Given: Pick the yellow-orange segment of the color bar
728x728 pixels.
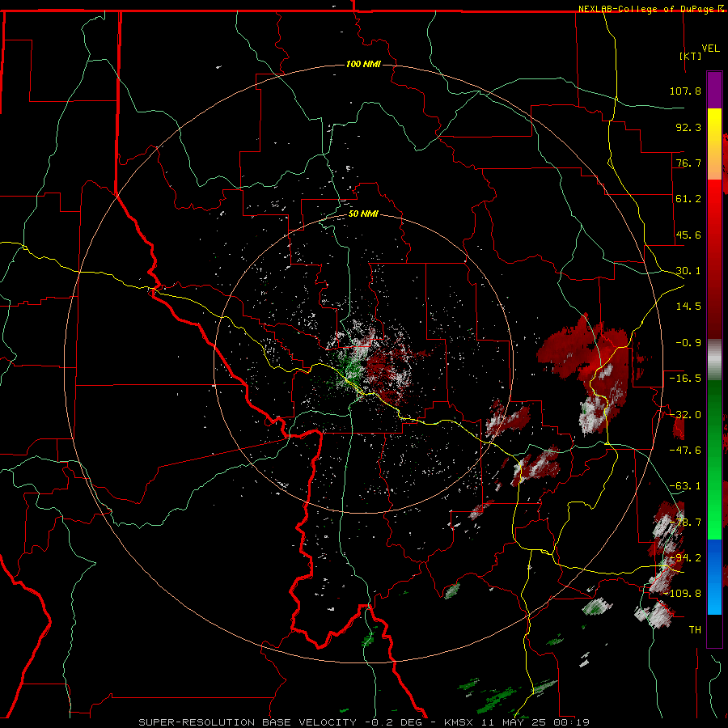Looking at the screenshot, I should click(x=714, y=144).
